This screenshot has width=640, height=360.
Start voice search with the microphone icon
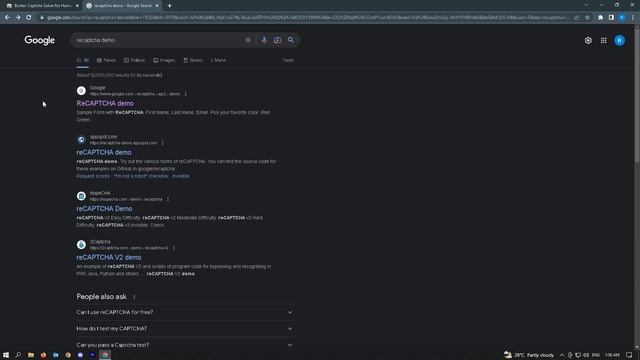[264, 40]
